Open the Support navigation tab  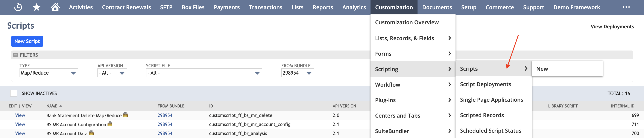pos(533,7)
